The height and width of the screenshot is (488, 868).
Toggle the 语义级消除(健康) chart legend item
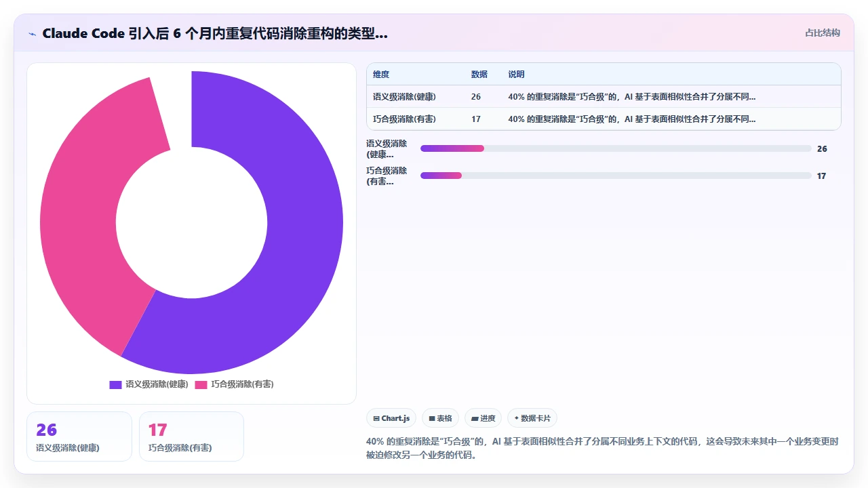click(149, 384)
